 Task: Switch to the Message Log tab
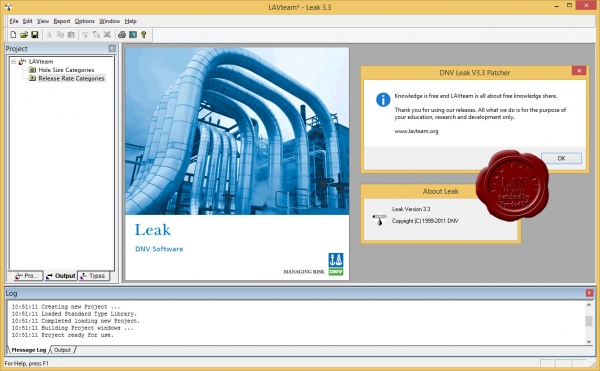(x=29, y=350)
